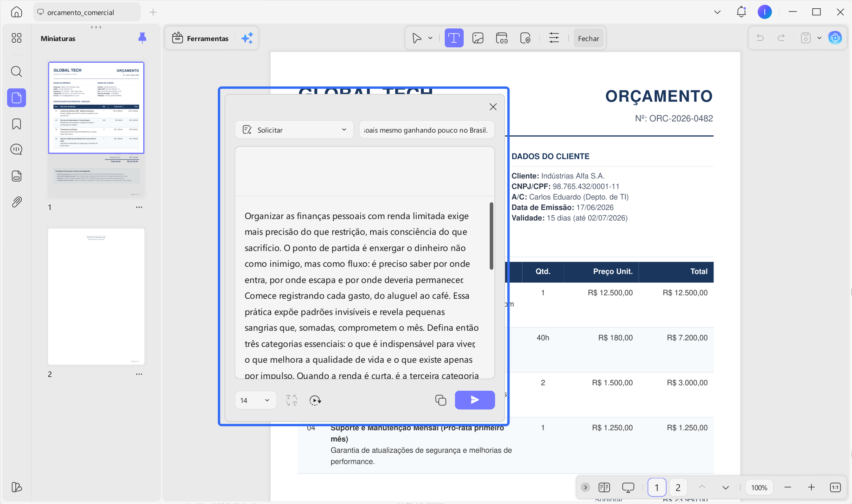Go to page 1 in bottom bar

point(657,487)
